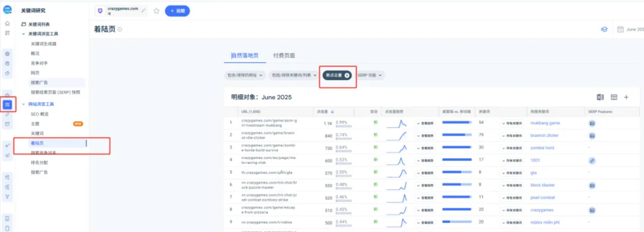Click the click-trend sparkline in row 2
Image resolution: width=644 pixels, height=232 pixels.
click(x=396, y=136)
